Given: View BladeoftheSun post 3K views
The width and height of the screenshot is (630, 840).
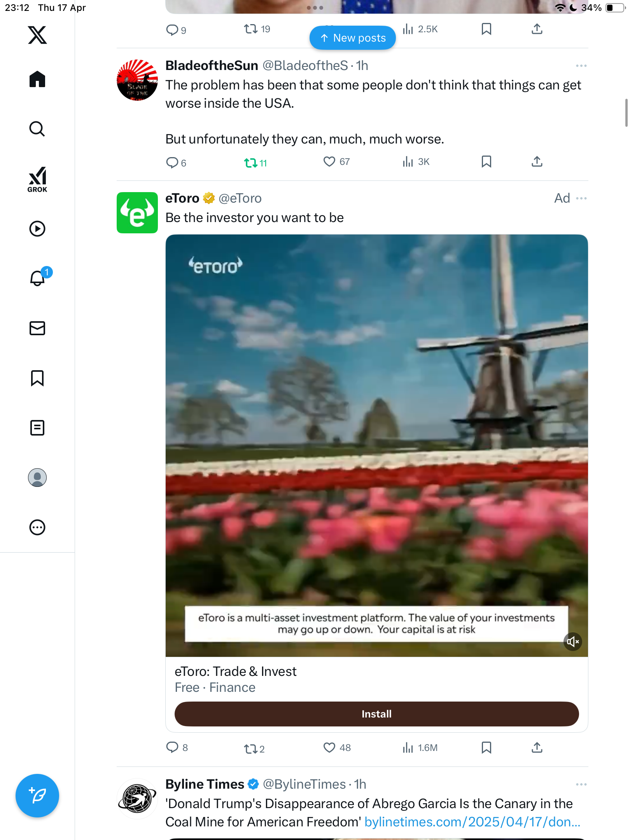Looking at the screenshot, I should 416,162.
